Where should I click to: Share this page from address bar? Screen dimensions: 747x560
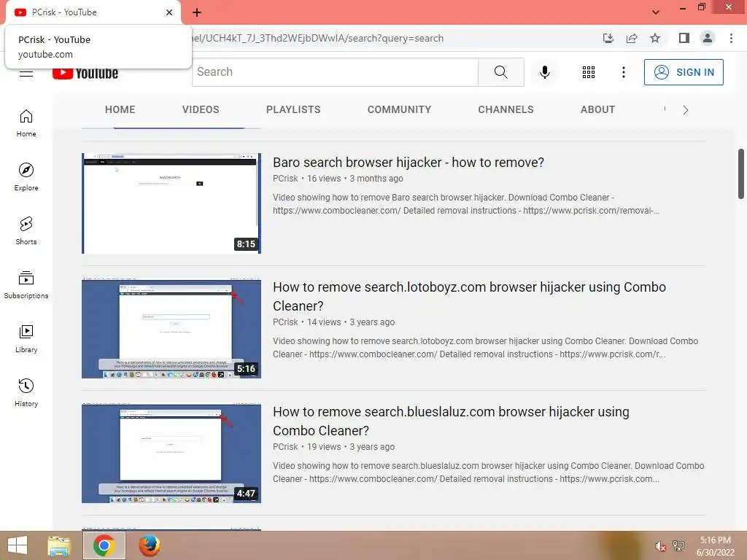[632, 38]
